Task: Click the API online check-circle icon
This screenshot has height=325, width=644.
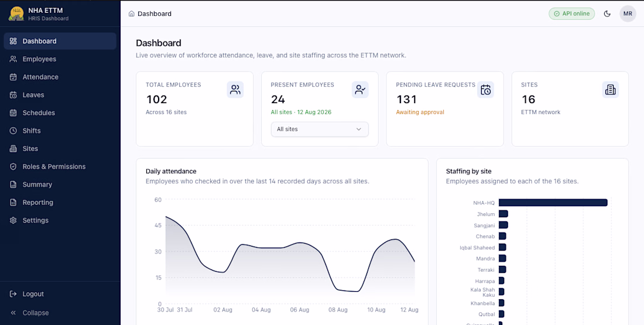Action: tap(557, 13)
